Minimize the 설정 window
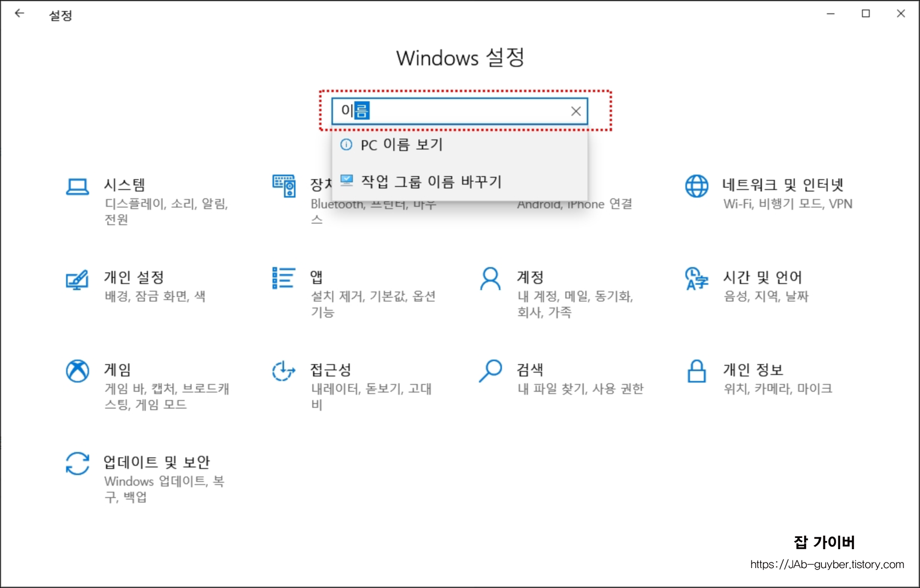The height and width of the screenshot is (588, 920). (831, 14)
